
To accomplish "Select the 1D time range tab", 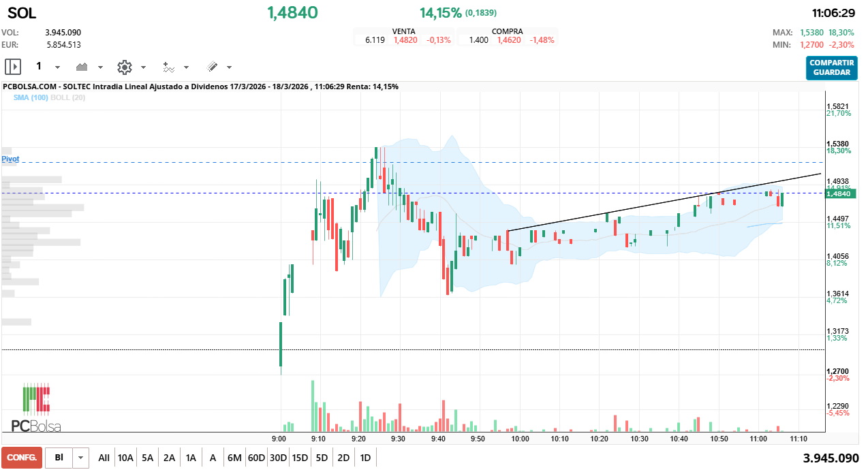I will [365, 458].
